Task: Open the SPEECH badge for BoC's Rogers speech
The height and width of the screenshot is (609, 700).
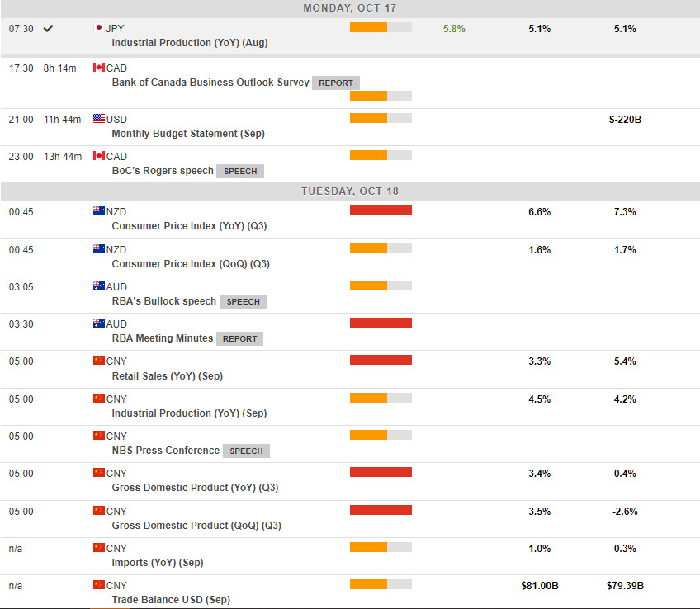Action: tap(240, 172)
